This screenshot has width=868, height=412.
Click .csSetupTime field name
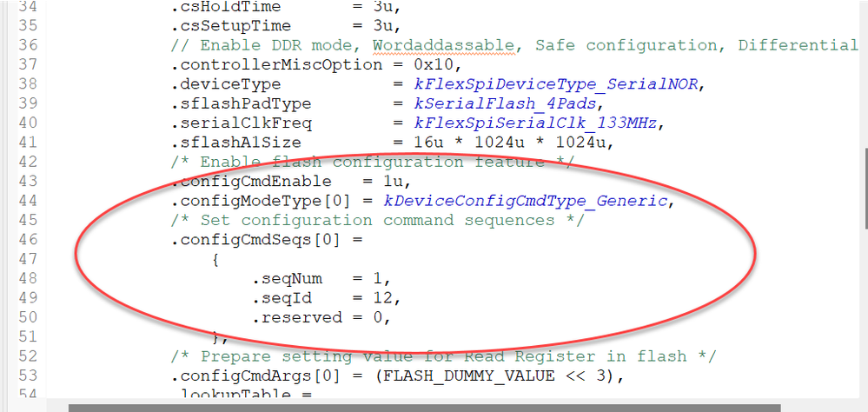point(231,25)
